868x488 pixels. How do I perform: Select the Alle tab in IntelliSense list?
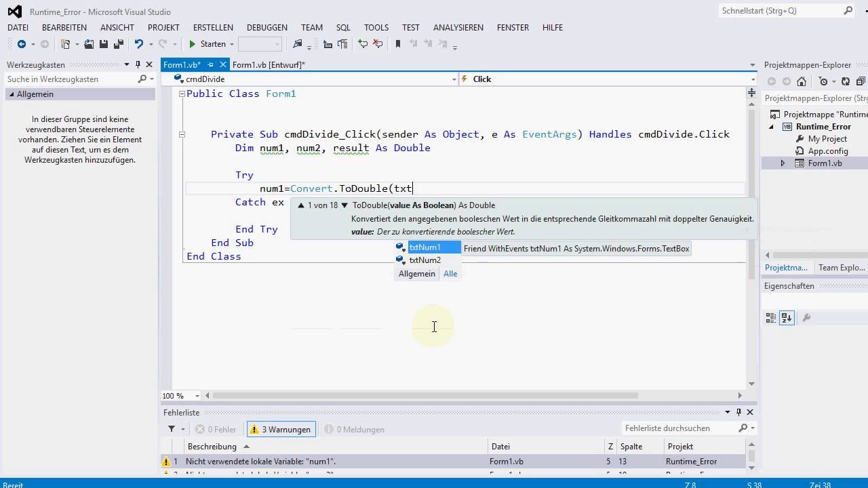click(450, 274)
